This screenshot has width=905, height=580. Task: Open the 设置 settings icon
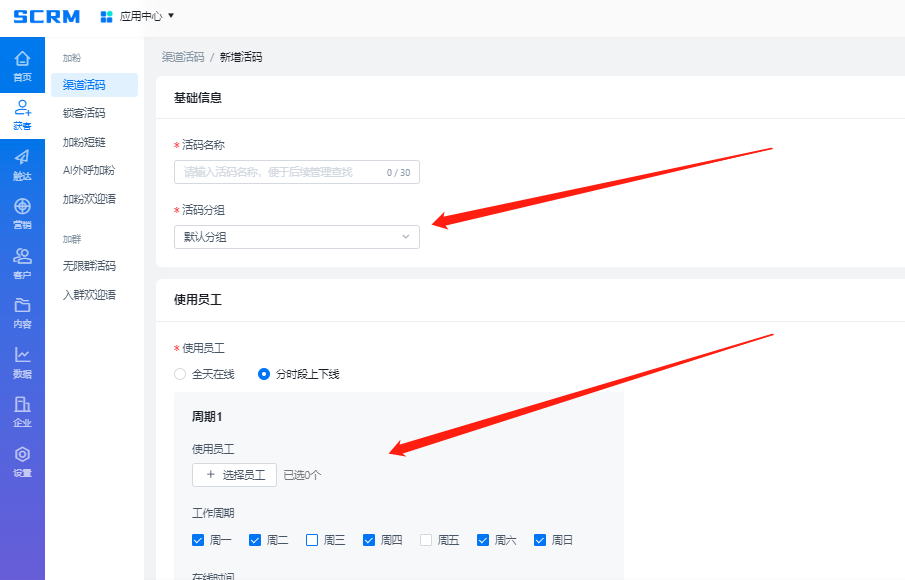click(x=22, y=460)
